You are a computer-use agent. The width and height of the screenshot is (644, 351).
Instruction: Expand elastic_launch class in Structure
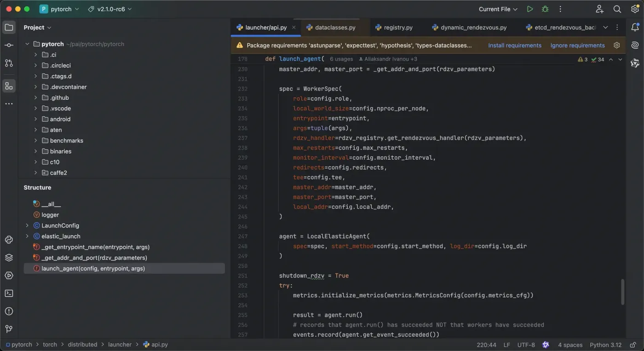[27, 236]
